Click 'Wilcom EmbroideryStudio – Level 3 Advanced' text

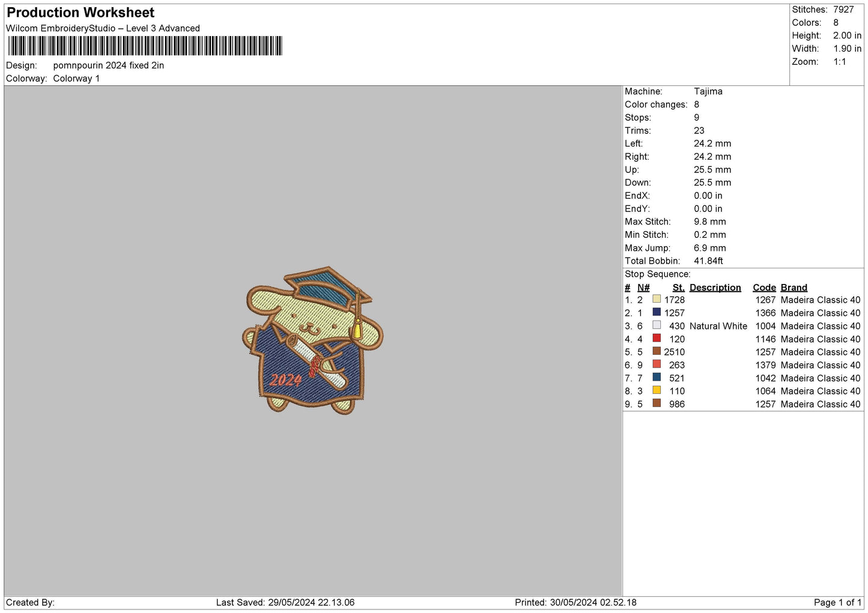click(x=103, y=28)
